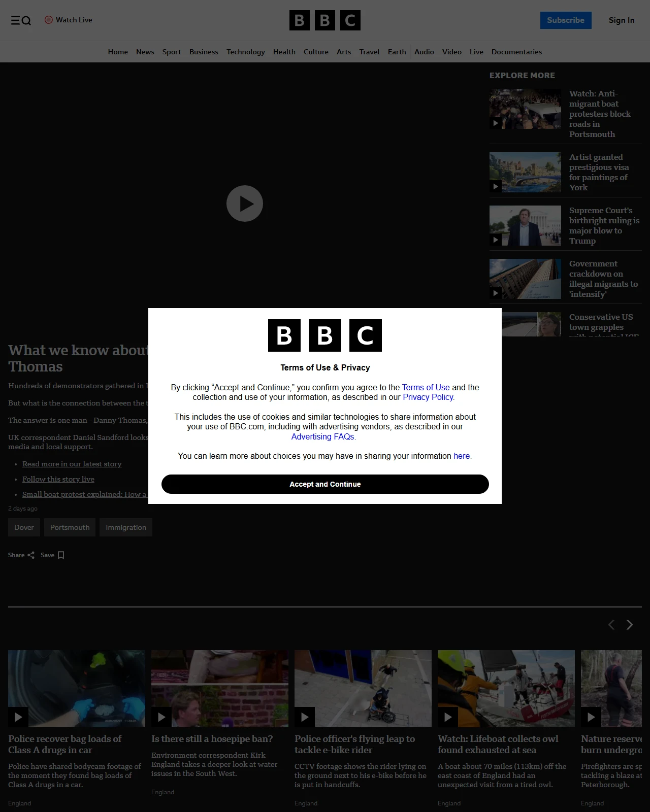Click the Subscribe button
The image size is (650, 812).
pos(566,20)
